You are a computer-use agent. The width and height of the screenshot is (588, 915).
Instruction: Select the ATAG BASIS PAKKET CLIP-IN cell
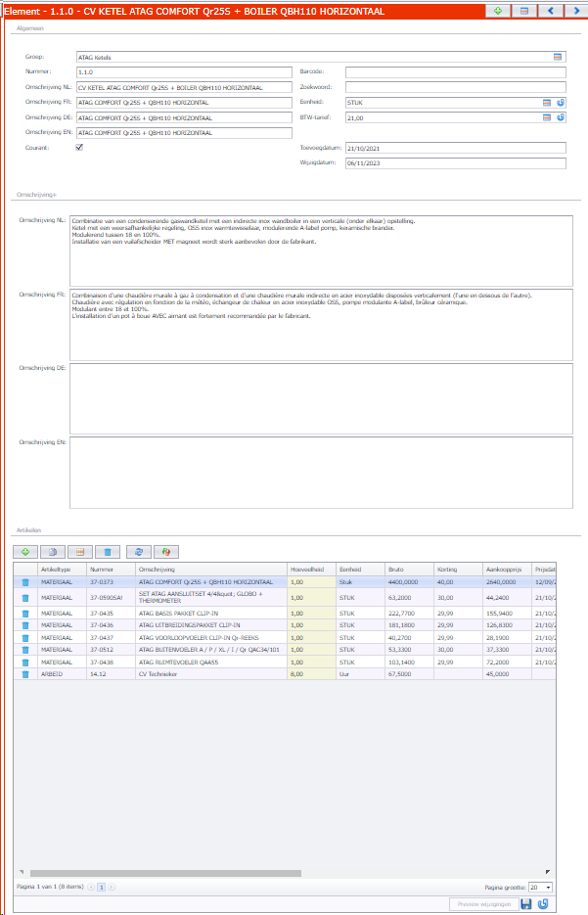[x=211, y=614]
